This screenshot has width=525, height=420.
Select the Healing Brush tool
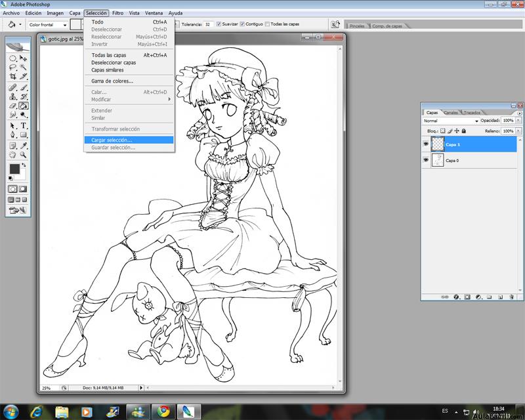(12, 87)
